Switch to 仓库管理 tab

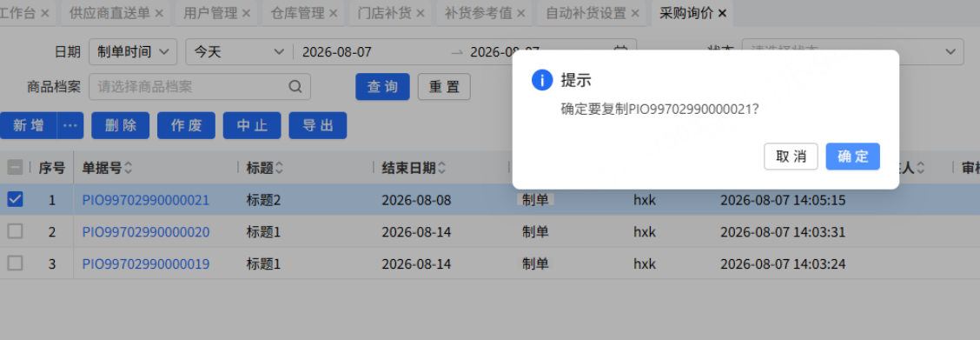point(297,13)
